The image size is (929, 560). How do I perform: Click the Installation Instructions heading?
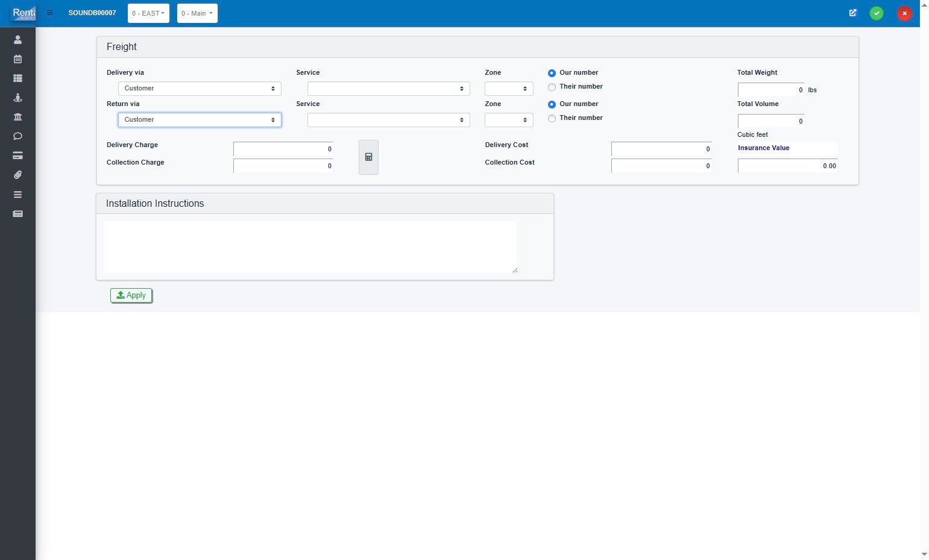point(155,204)
